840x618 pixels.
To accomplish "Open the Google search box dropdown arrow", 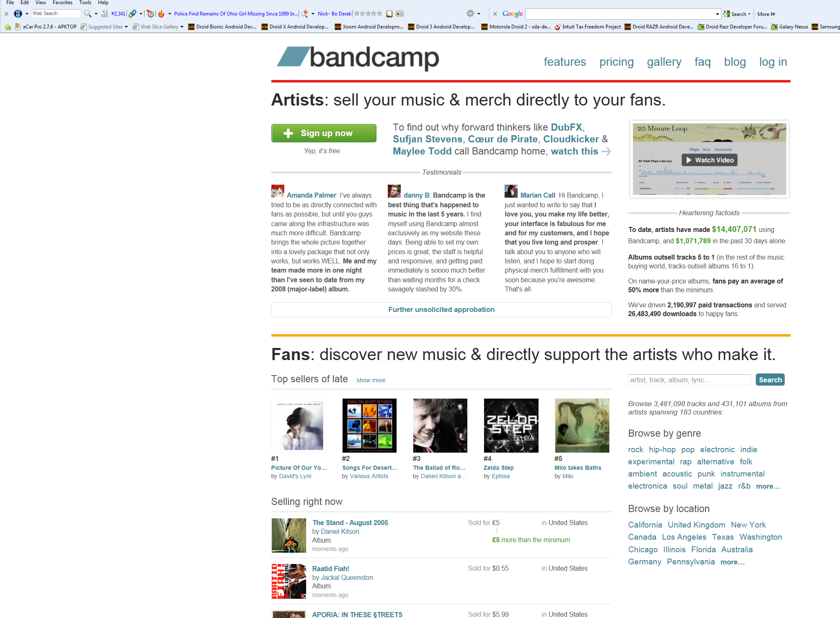I will click(x=717, y=14).
